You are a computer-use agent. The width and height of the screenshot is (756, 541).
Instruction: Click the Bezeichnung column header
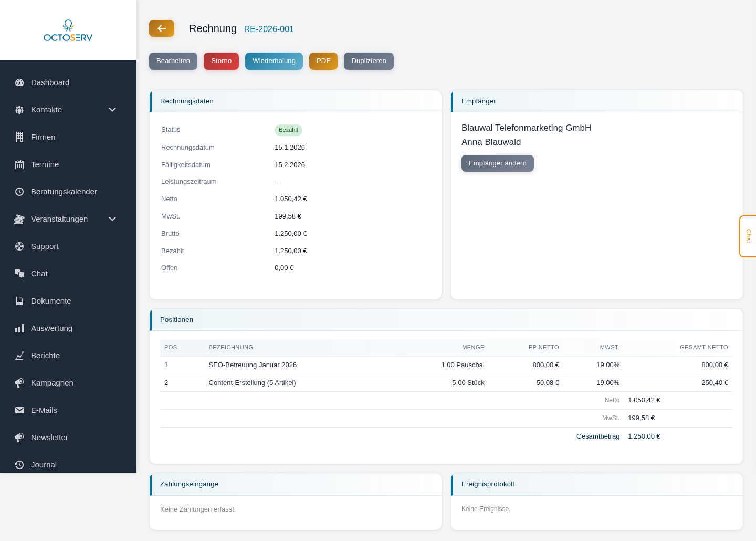pos(231,348)
